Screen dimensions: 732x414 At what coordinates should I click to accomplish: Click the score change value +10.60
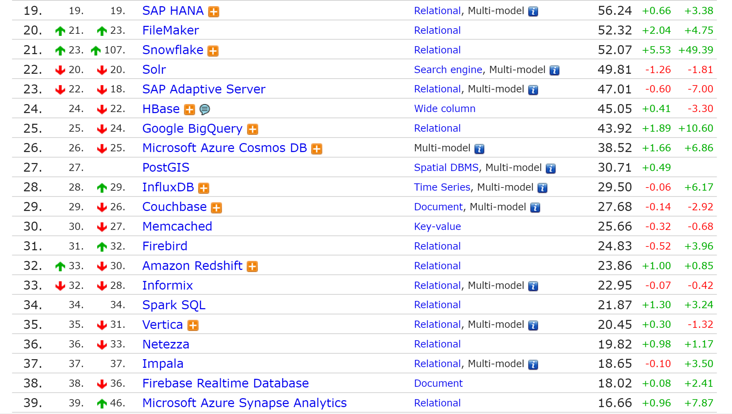(x=696, y=128)
